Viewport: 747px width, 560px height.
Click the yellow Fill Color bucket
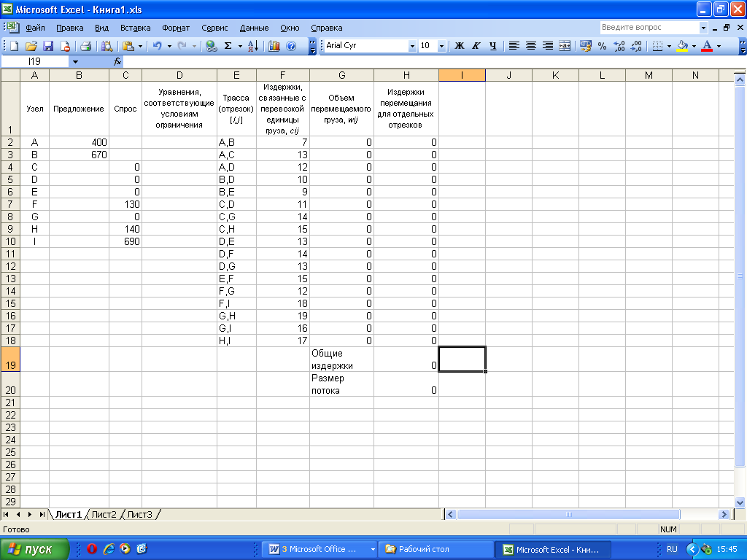pyautogui.click(x=682, y=46)
